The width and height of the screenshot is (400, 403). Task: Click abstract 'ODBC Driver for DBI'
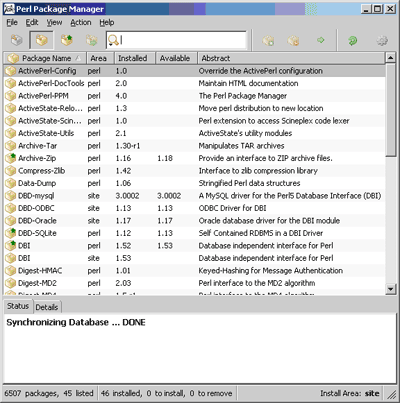(x=232, y=208)
